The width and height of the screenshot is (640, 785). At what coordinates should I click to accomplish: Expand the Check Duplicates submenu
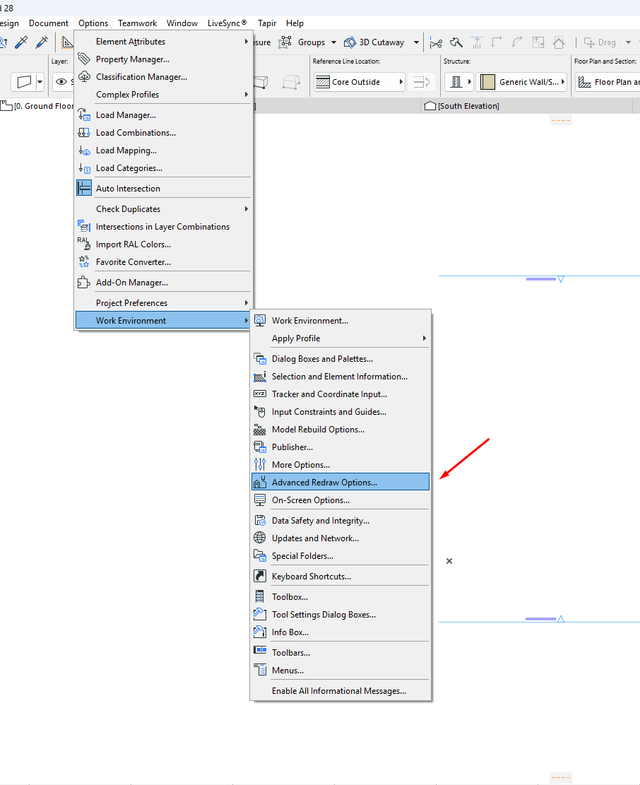(x=163, y=209)
